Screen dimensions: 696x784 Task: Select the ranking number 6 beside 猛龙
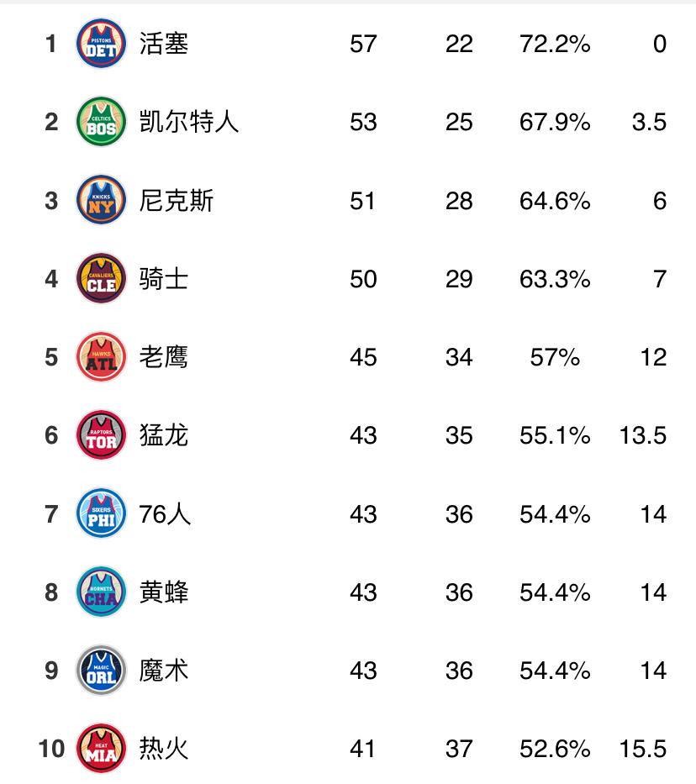(x=50, y=435)
